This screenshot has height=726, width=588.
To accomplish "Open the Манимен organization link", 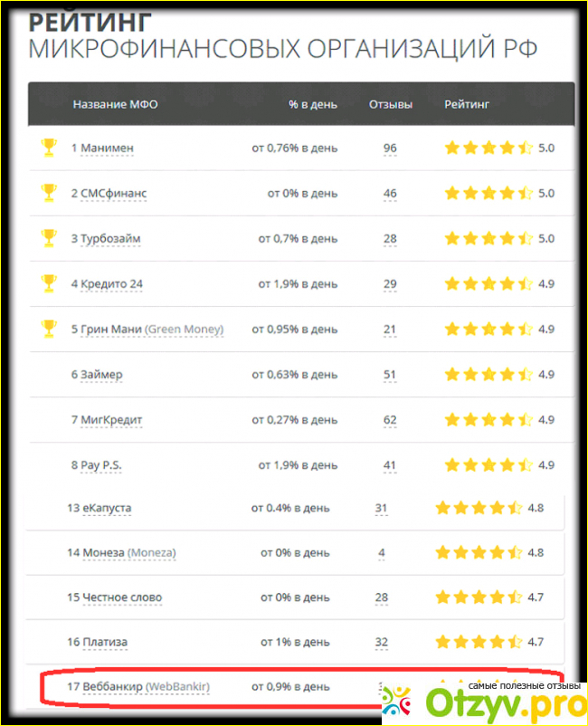I will 108,148.
